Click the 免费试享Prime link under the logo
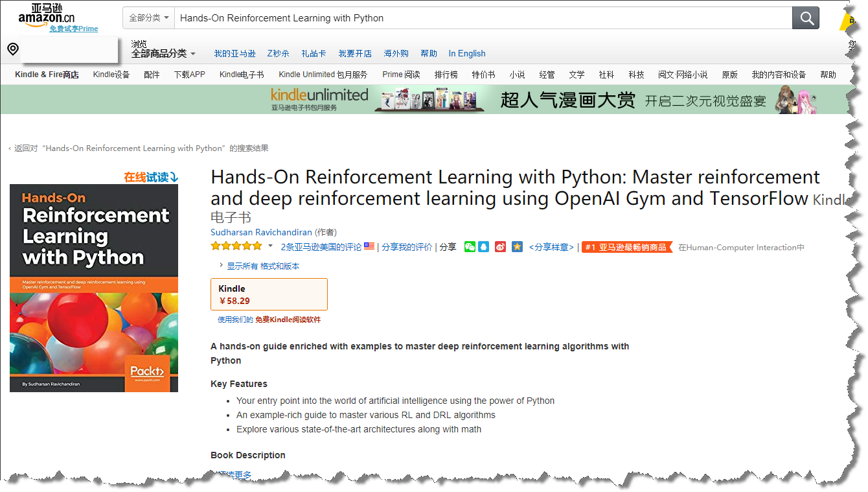The width and height of the screenshot is (868, 492). (74, 29)
